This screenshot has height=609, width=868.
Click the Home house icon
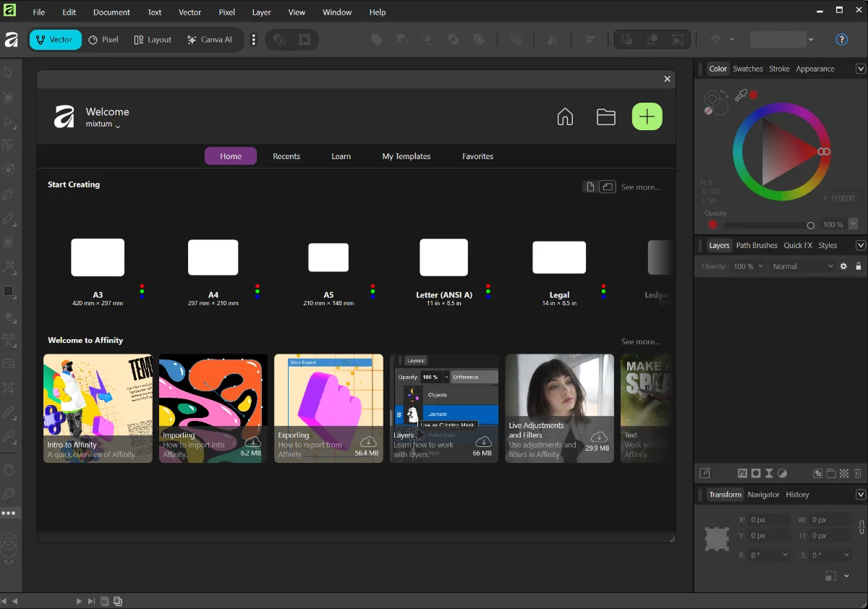pos(565,117)
